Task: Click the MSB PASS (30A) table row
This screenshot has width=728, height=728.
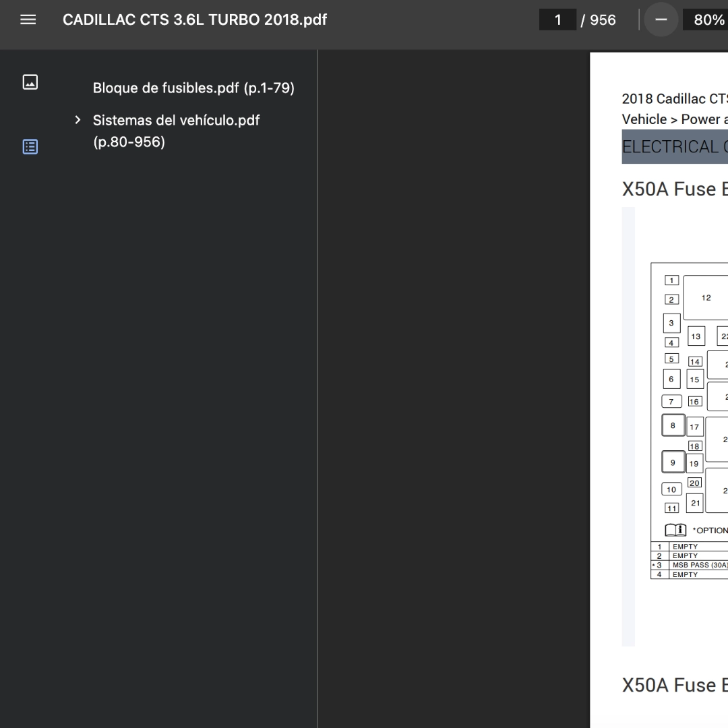Action: (x=690, y=565)
